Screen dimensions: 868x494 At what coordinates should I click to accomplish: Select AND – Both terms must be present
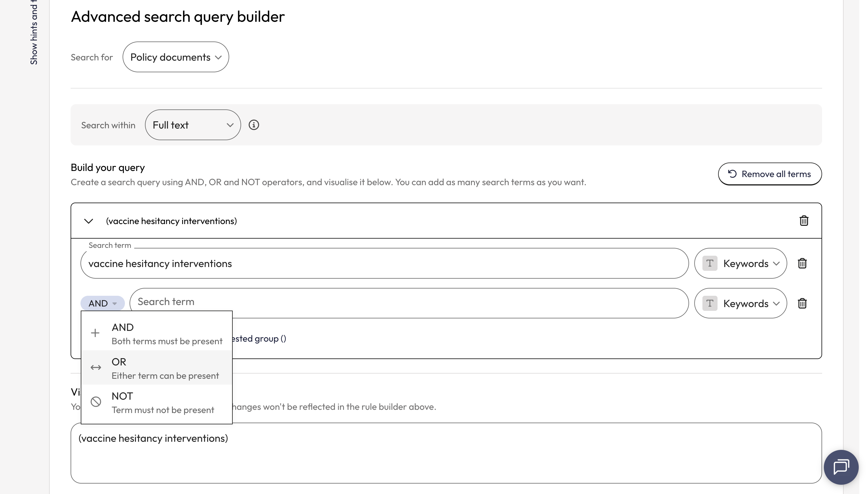(157, 333)
